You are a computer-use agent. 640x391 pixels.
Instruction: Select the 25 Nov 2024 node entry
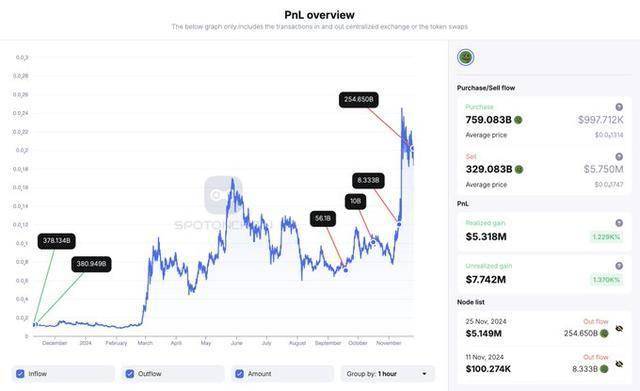[544, 328]
